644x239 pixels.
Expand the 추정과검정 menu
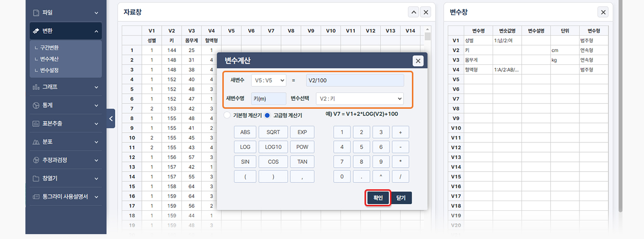click(65, 160)
